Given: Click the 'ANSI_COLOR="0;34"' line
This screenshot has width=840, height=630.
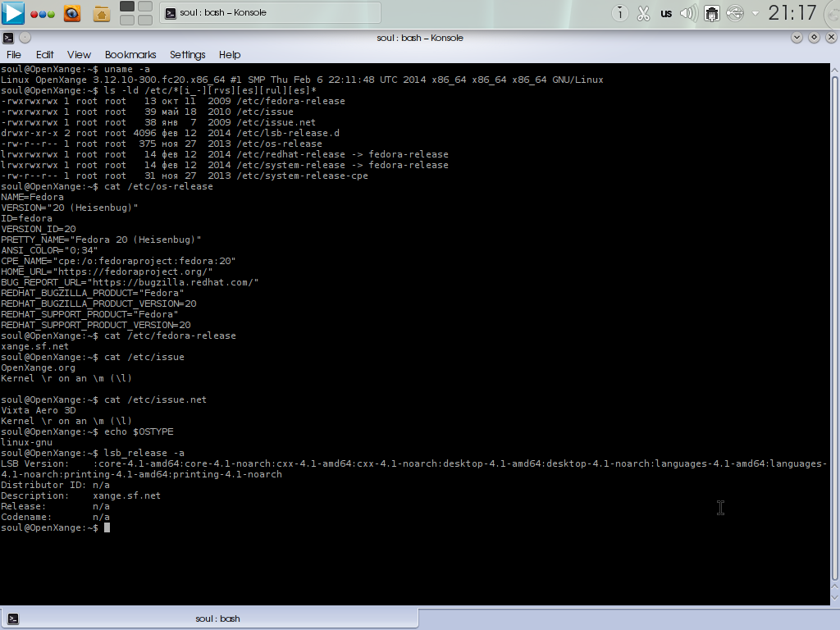Looking at the screenshot, I should pos(49,250).
